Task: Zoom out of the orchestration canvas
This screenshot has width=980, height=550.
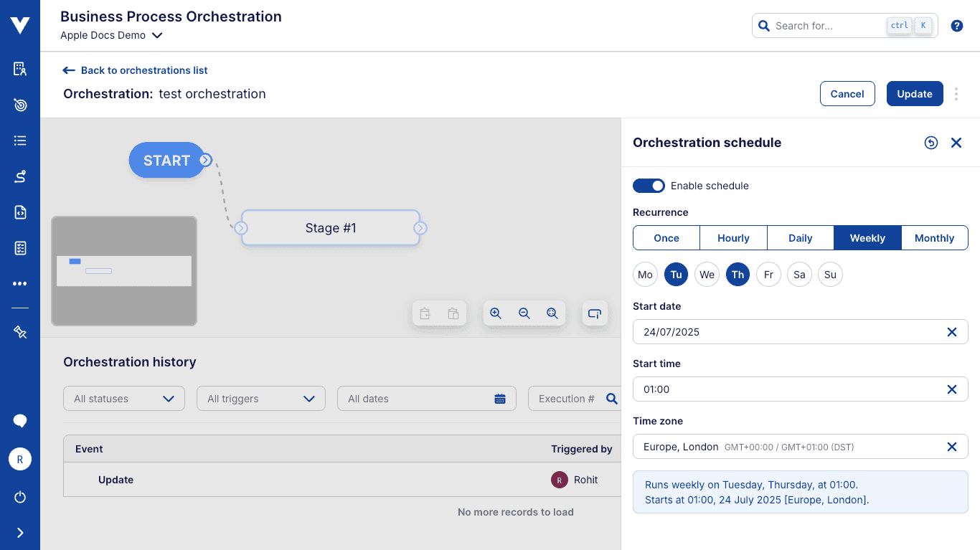Action: point(524,313)
